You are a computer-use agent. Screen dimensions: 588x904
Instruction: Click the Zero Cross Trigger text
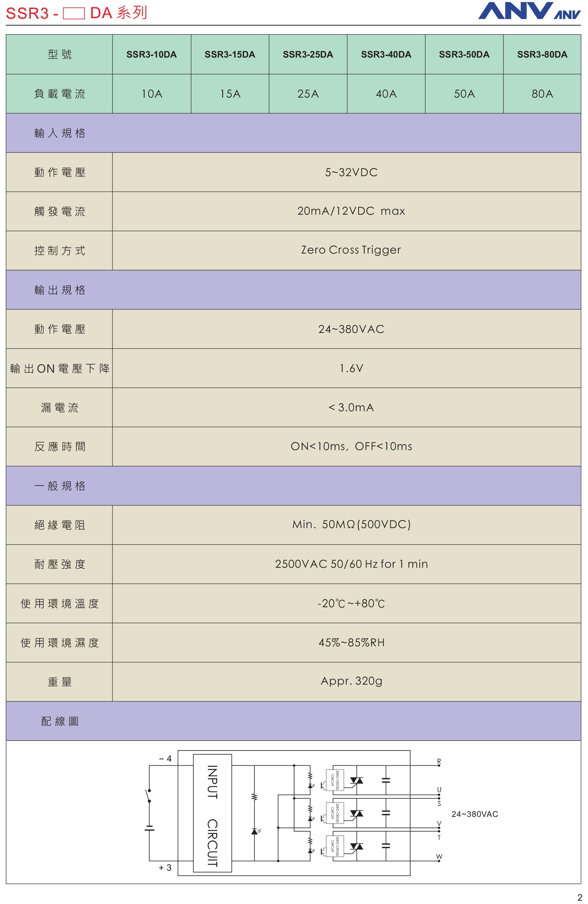(x=351, y=250)
